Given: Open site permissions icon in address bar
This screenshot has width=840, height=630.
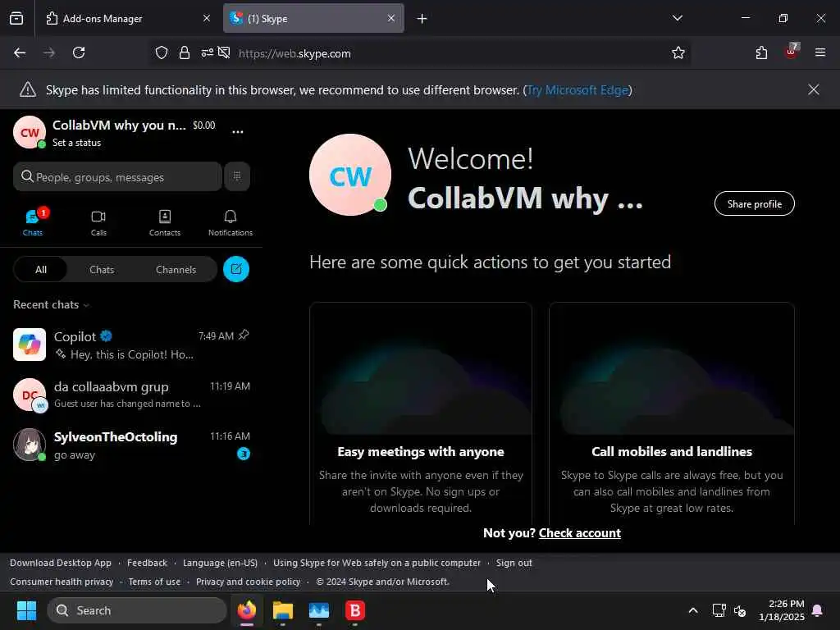Looking at the screenshot, I should coord(208,52).
